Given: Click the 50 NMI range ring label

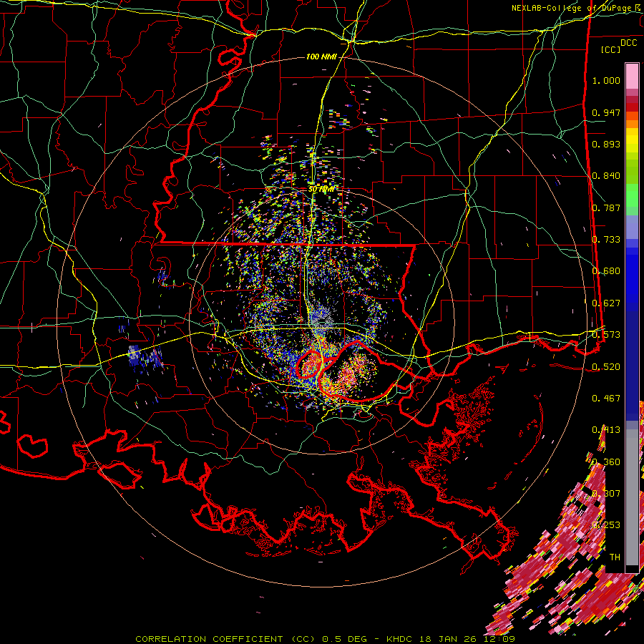Looking at the screenshot, I should click(x=321, y=190).
